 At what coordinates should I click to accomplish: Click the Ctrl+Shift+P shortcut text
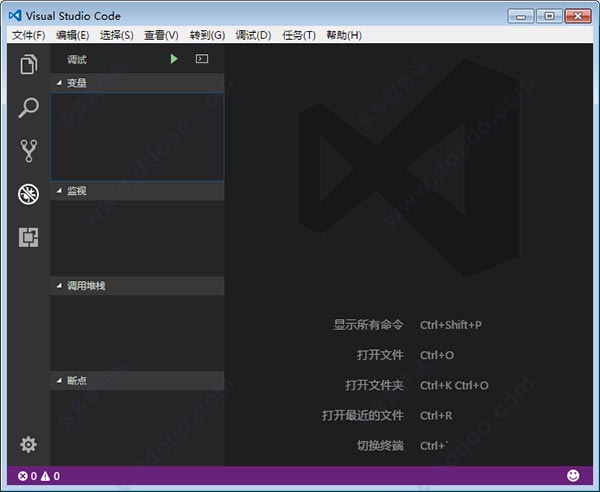click(x=451, y=325)
